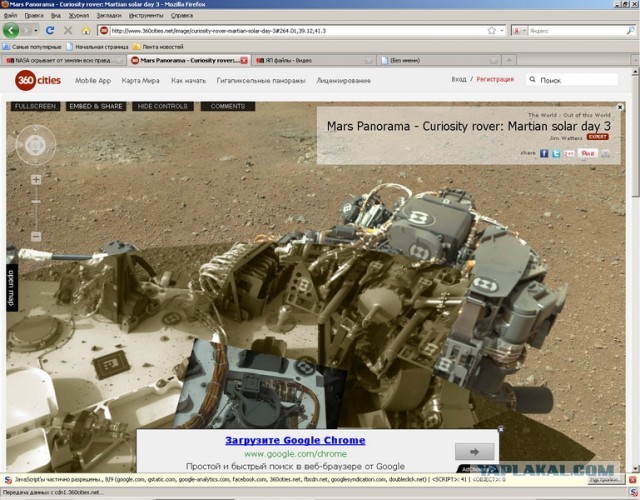This screenshot has width=640, height=500.
Task: Open the Home page via house icon
Action: pyautogui.click(x=86, y=31)
